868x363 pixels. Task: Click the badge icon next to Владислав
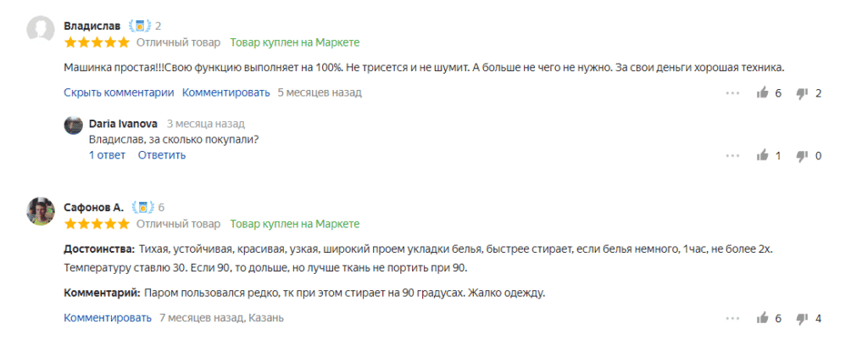(140, 25)
